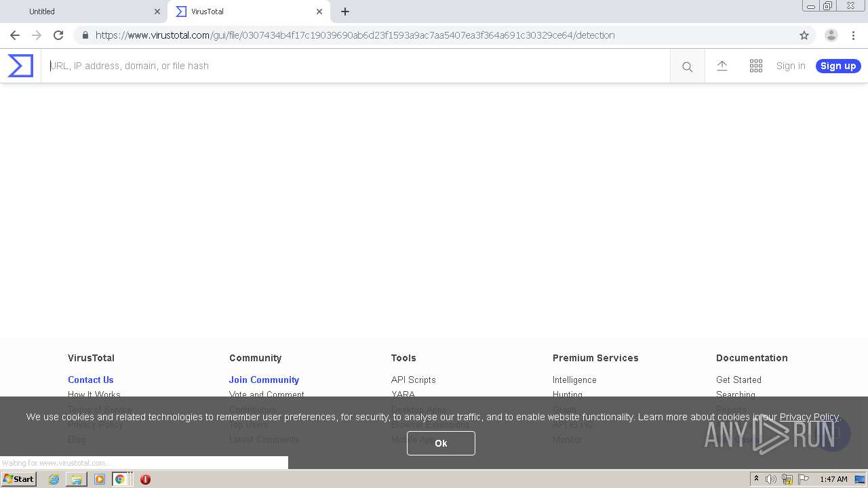The width and height of the screenshot is (868, 488).
Task: Open the Action Center flag tray icon
Action: [x=804, y=479]
